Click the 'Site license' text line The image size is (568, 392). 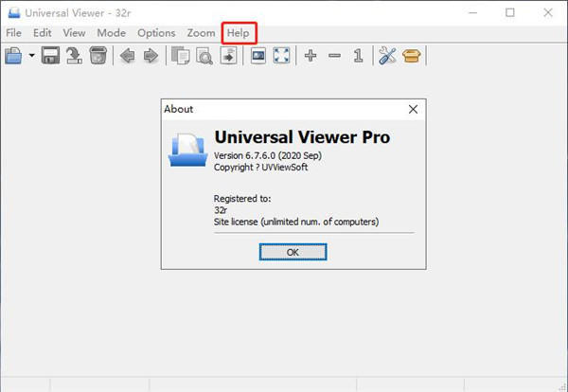(296, 222)
